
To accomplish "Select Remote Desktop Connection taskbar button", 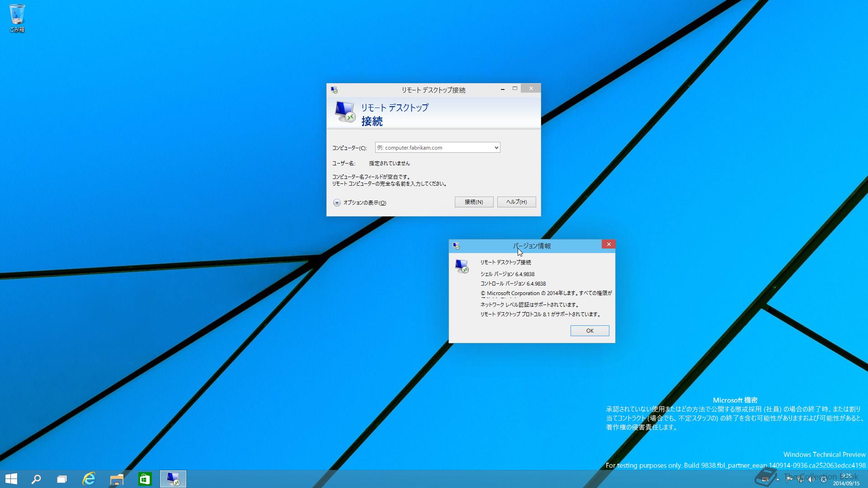I will pos(173,479).
